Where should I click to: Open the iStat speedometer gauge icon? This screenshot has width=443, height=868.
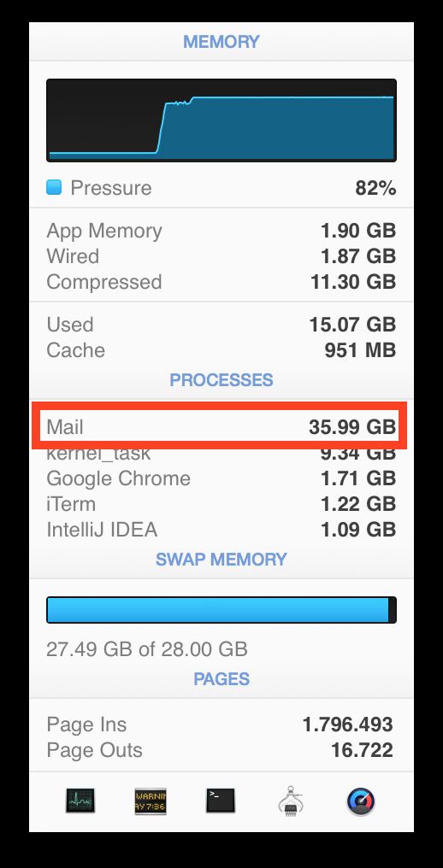(x=361, y=801)
